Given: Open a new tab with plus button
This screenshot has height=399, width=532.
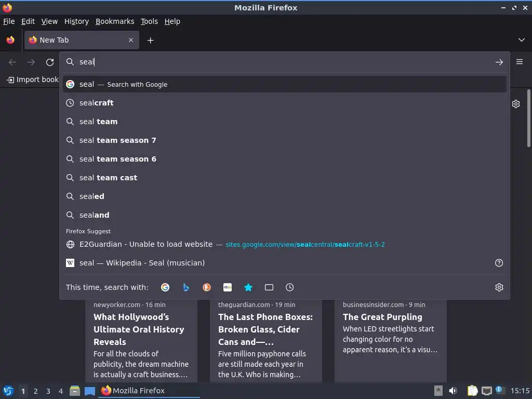Looking at the screenshot, I should [150, 41].
